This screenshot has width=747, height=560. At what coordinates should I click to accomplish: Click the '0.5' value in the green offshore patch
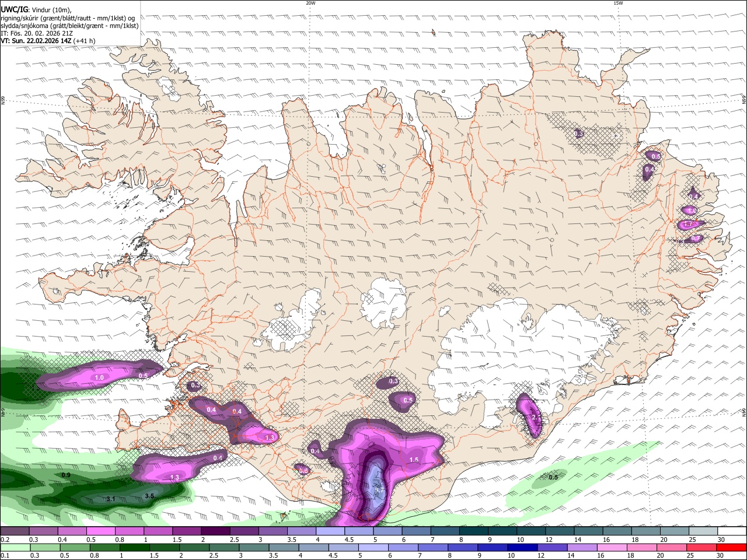553,477
